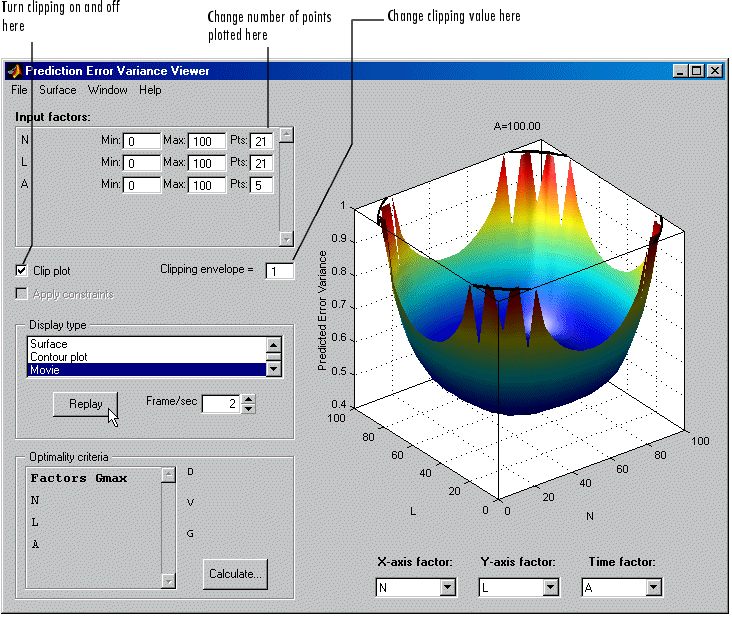Click Optimality criteria list scroll down arrow
This screenshot has height=617, width=732.
coord(168,581)
